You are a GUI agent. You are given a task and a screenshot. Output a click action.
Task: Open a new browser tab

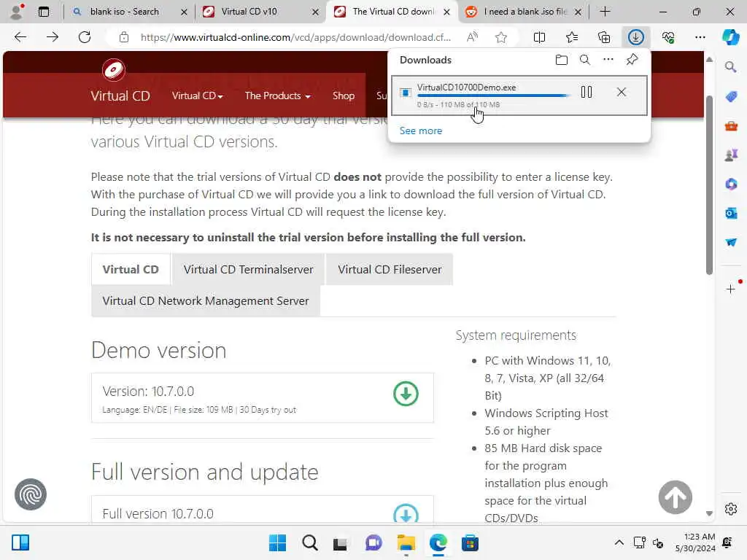pos(605,12)
